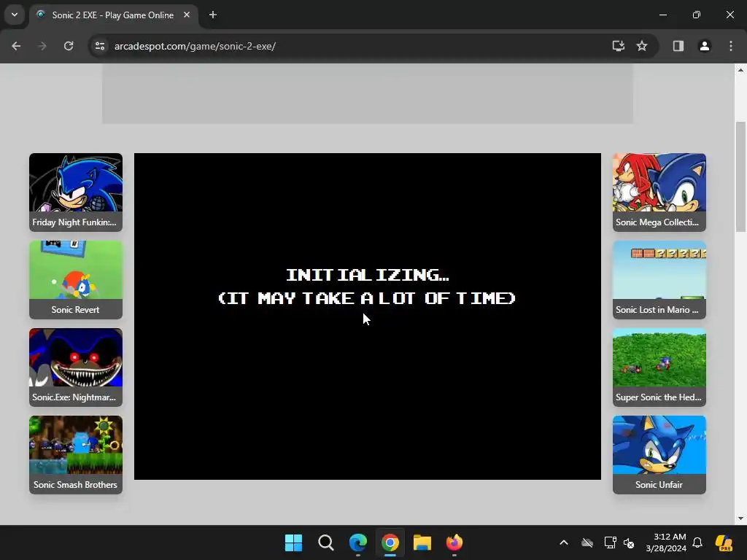Reload the page with the refresh icon
747x560 pixels.
click(x=69, y=46)
